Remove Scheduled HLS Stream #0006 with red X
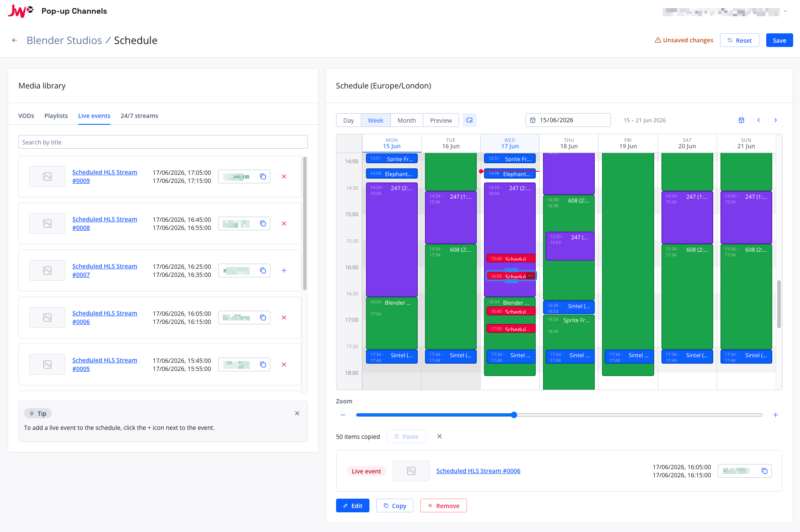The height and width of the screenshot is (532, 800). [284, 317]
